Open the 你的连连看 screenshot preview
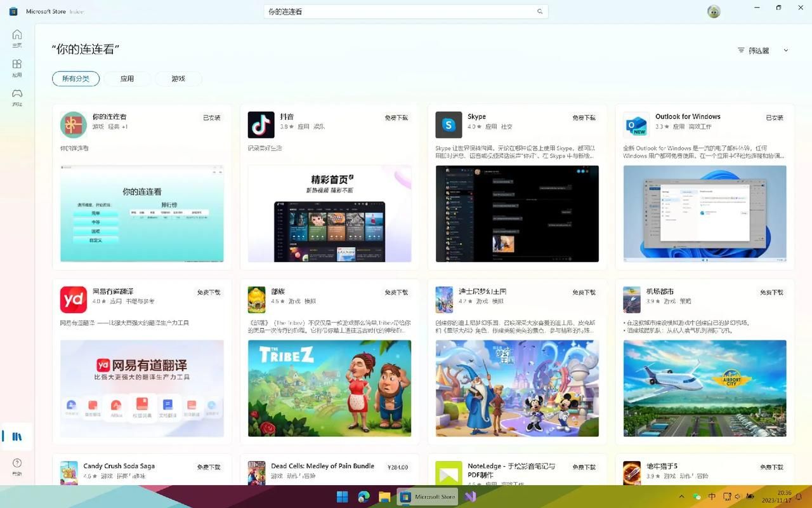812x508 pixels. point(142,214)
